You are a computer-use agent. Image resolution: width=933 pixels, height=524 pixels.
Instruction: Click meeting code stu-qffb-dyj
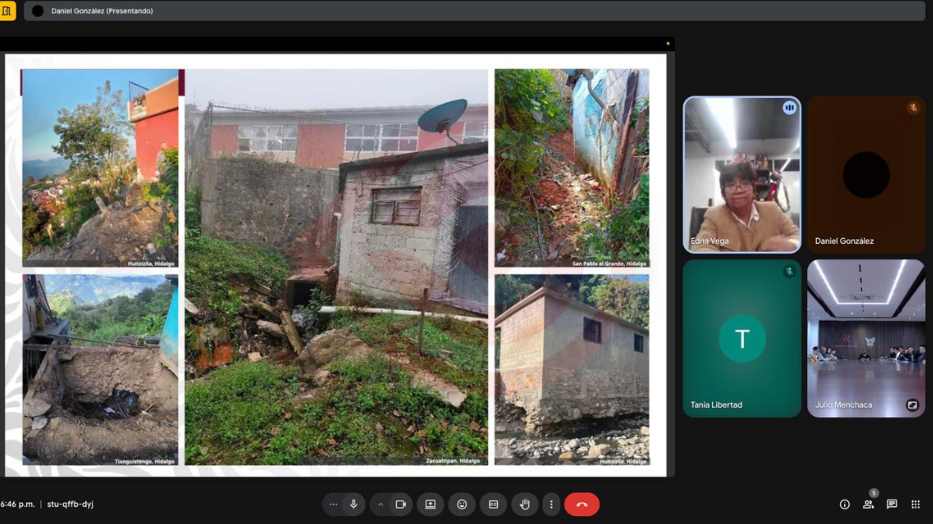tap(70, 505)
